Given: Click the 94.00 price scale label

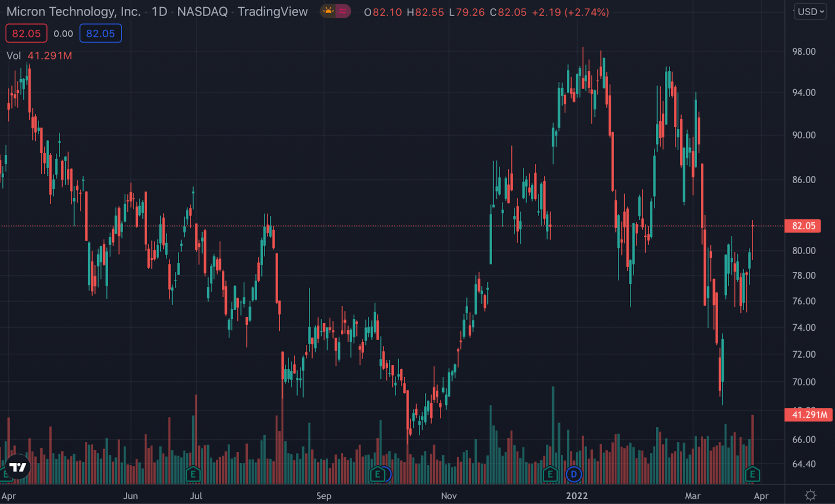Looking at the screenshot, I should pos(804,92).
